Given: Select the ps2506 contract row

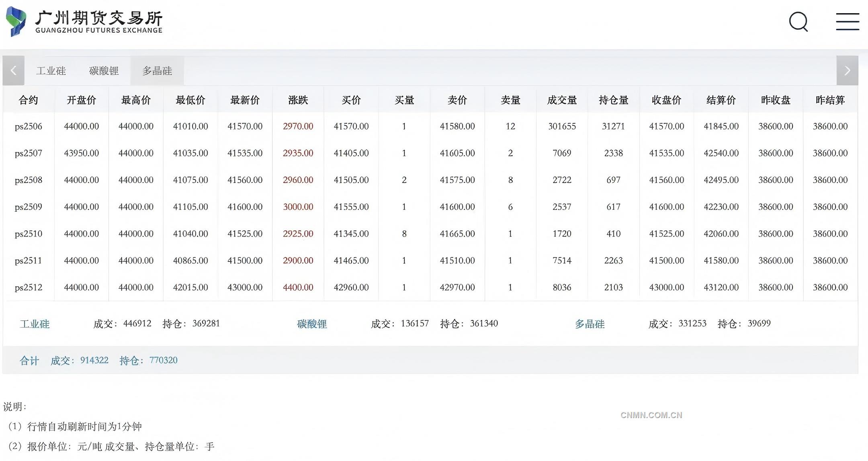Looking at the screenshot, I should [28, 126].
